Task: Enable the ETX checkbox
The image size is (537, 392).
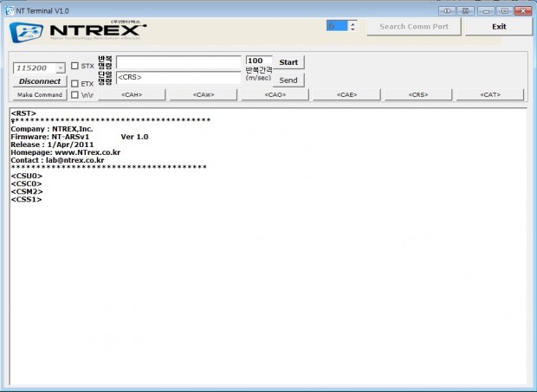Action: tap(74, 83)
